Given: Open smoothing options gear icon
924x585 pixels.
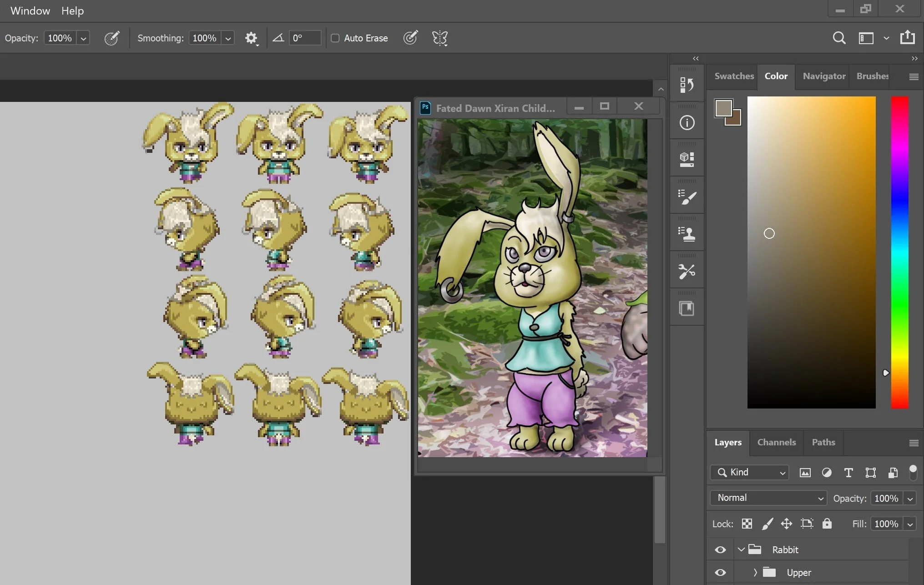Looking at the screenshot, I should pos(251,38).
